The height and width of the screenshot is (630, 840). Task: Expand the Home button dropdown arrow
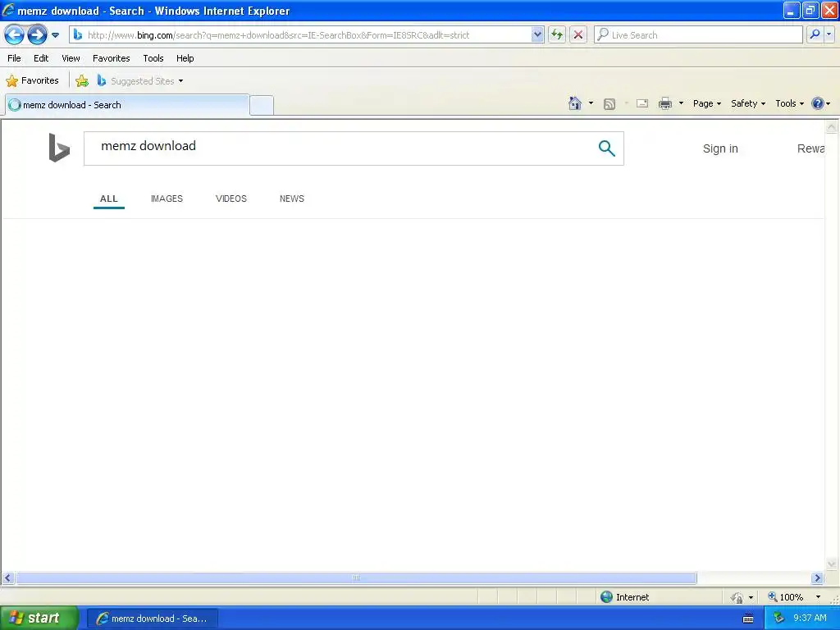pos(591,103)
